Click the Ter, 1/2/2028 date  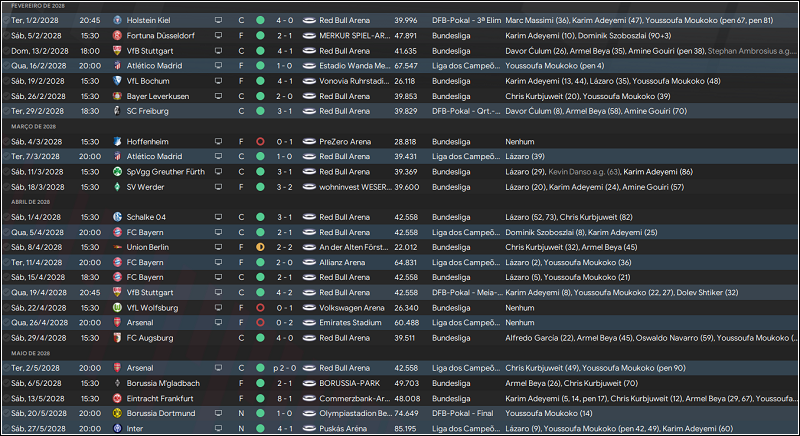click(35, 20)
